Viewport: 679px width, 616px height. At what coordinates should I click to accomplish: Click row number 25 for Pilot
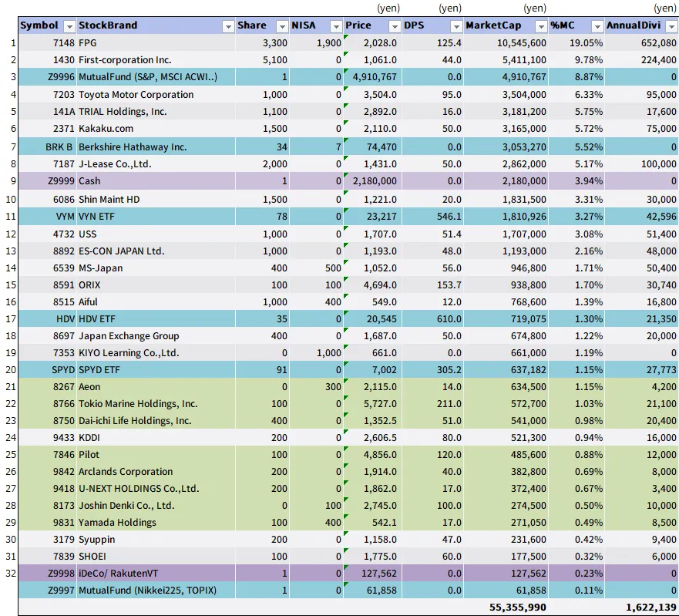tap(8, 455)
